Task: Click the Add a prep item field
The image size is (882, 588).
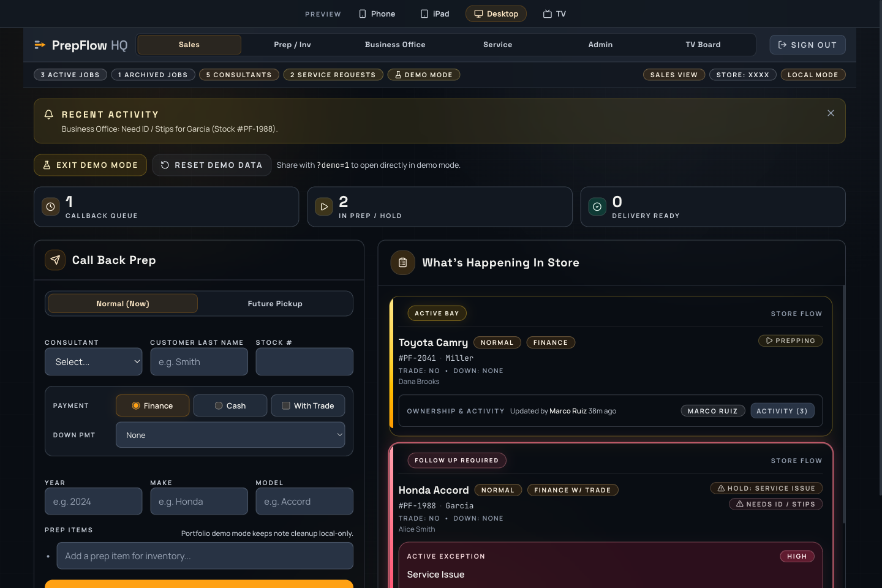Action: click(x=205, y=556)
